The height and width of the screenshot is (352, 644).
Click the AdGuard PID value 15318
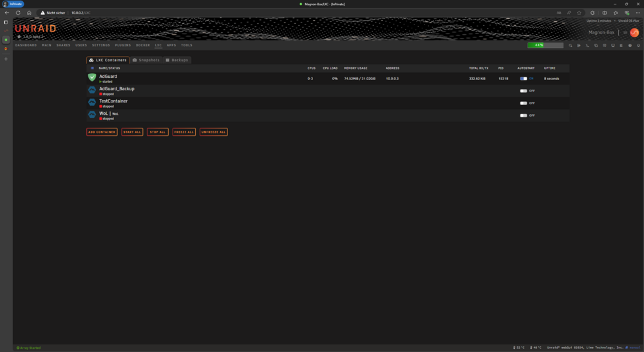tap(503, 79)
